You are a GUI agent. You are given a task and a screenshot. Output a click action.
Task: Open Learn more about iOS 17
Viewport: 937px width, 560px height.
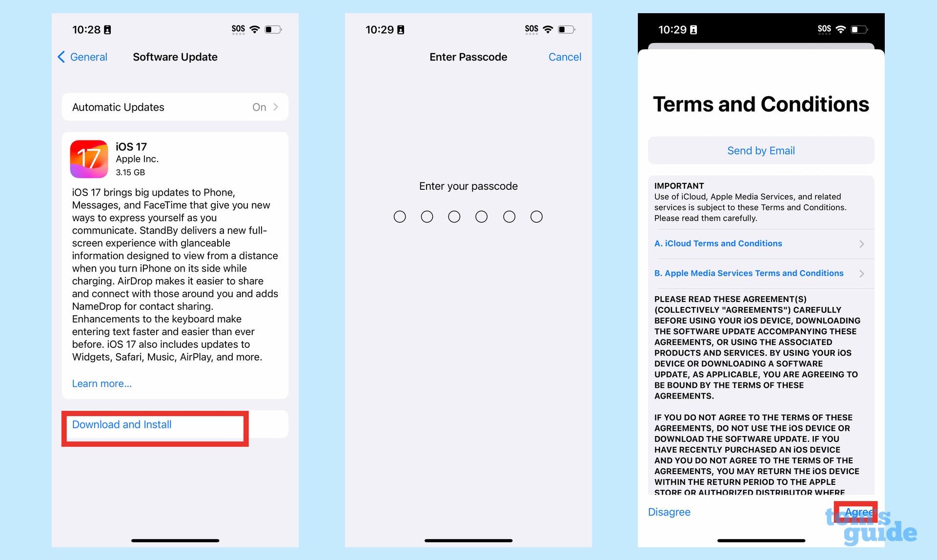pos(102,383)
